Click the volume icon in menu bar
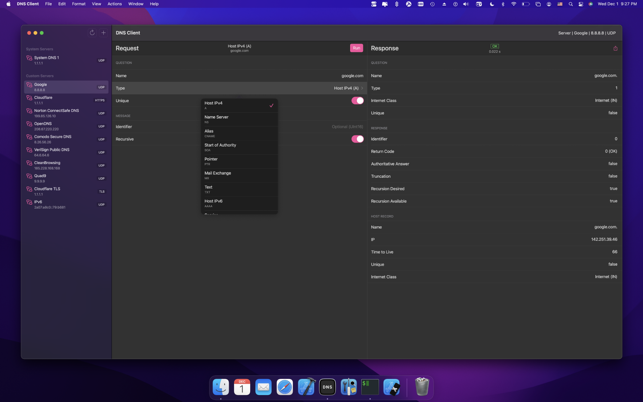 466,4
